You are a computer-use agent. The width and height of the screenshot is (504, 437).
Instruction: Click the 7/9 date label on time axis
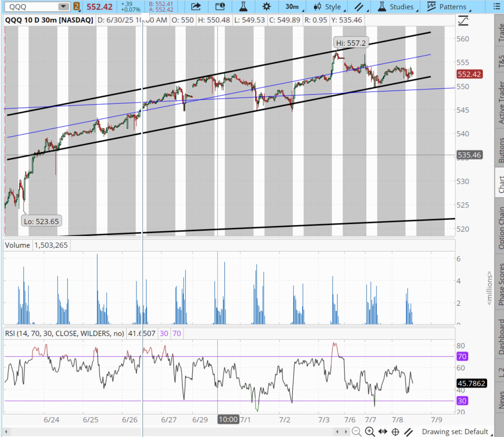[x=437, y=420]
